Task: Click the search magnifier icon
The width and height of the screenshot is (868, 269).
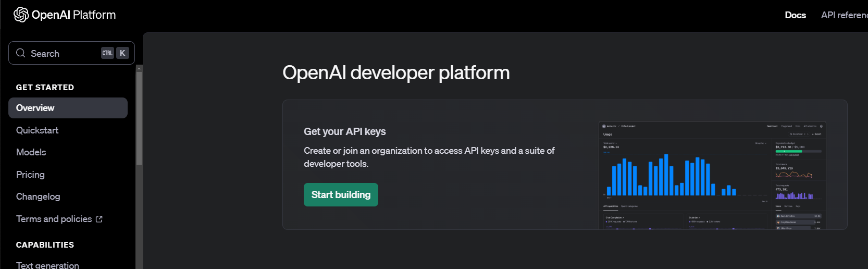Action: click(x=21, y=53)
